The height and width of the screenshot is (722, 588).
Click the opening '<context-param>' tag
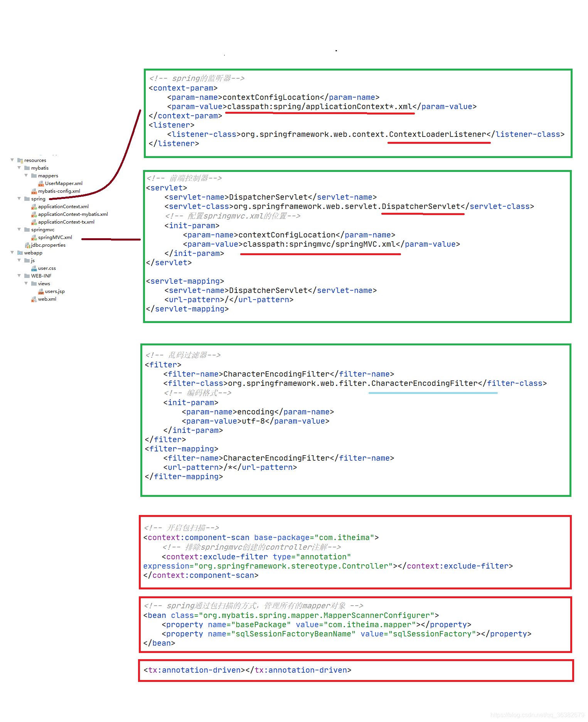[x=183, y=88]
